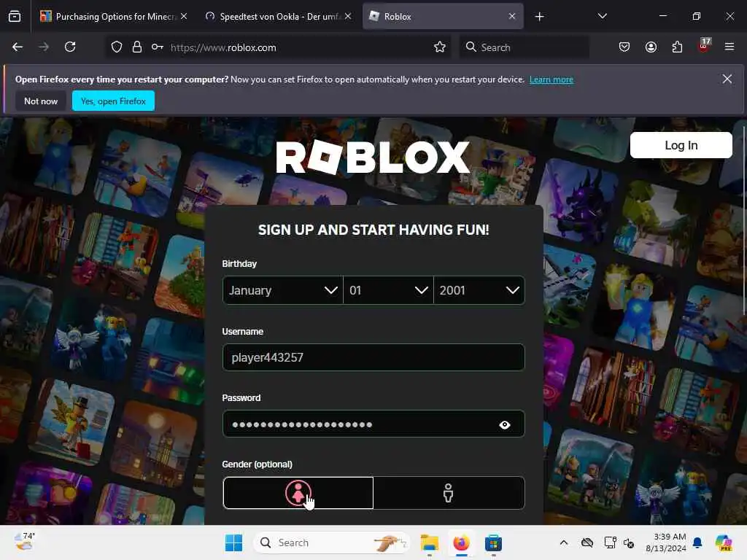Viewport: 747px width, 560px height.
Task: Click the Not now button
Action: pos(41,101)
